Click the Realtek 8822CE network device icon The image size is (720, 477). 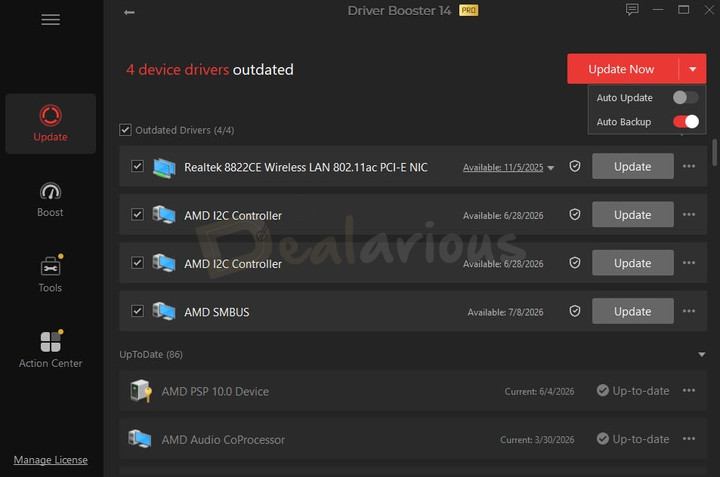(164, 167)
